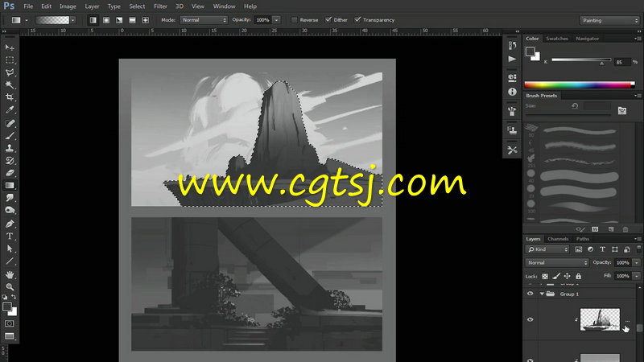Open the layer Kind filter dropdown
The height and width of the screenshot is (362, 644).
547,249
